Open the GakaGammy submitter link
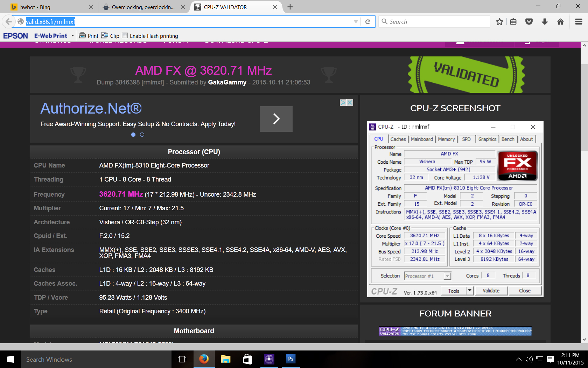The image size is (588, 368). [x=227, y=82]
